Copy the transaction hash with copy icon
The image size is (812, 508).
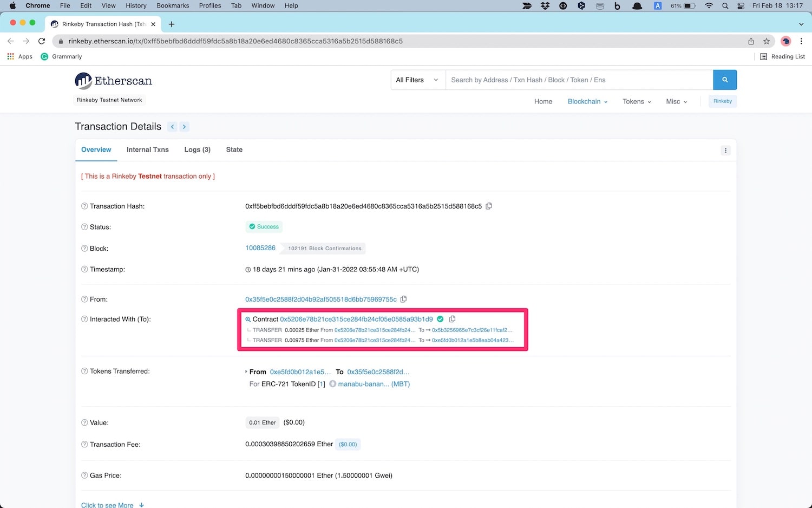[x=489, y=206]
